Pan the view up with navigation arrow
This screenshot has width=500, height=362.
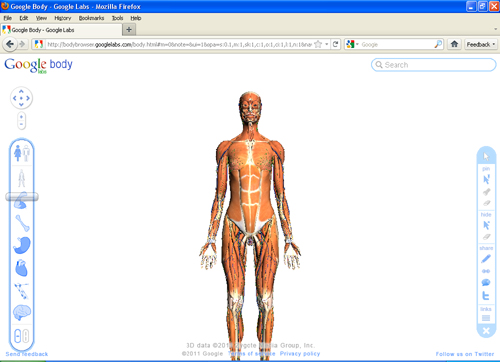click(x=21, y=91)
